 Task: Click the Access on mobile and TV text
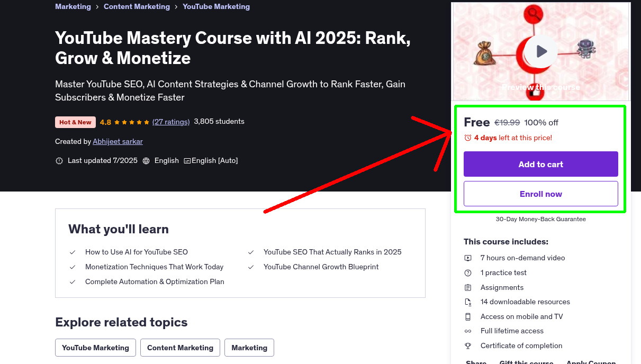coord(521,317)
